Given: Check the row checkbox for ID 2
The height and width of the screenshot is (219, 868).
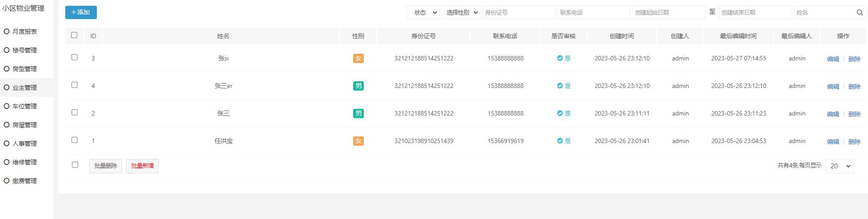Looking at the screenshot, I should click(x=75, y=112).
